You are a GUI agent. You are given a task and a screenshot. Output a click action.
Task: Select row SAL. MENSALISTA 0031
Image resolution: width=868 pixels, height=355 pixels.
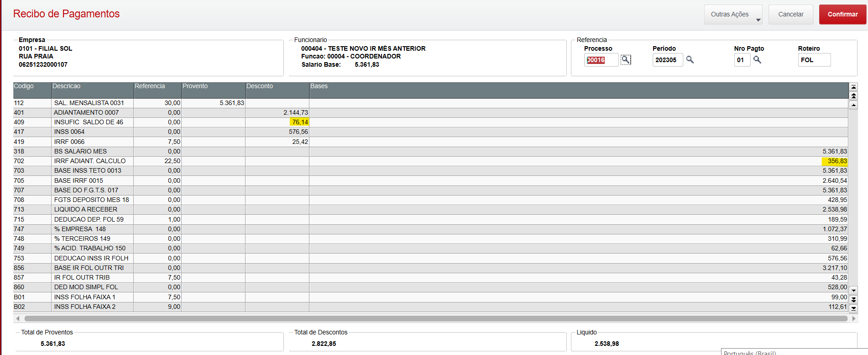pyautogui.click(x=430, y=103)
